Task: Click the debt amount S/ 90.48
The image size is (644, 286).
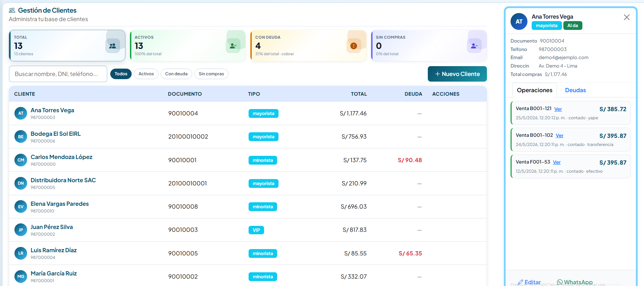Action: [x=410, y=160]
